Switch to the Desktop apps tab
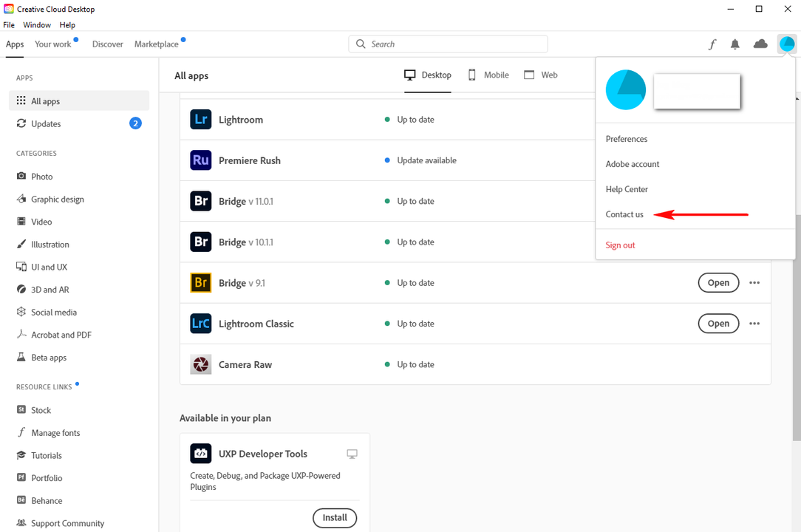Viewport: 801px width, 532px height. (428, 75)
